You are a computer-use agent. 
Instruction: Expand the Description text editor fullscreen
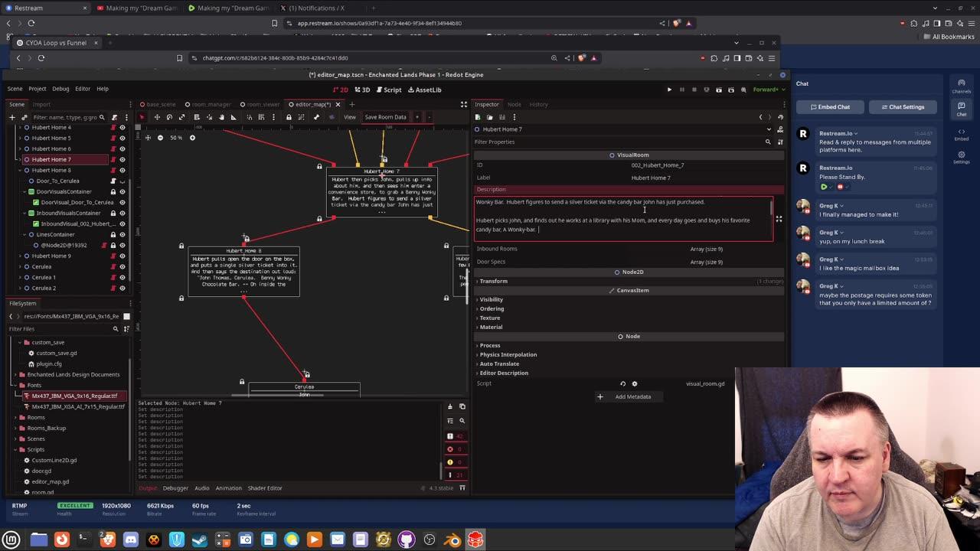click(779, 219)
